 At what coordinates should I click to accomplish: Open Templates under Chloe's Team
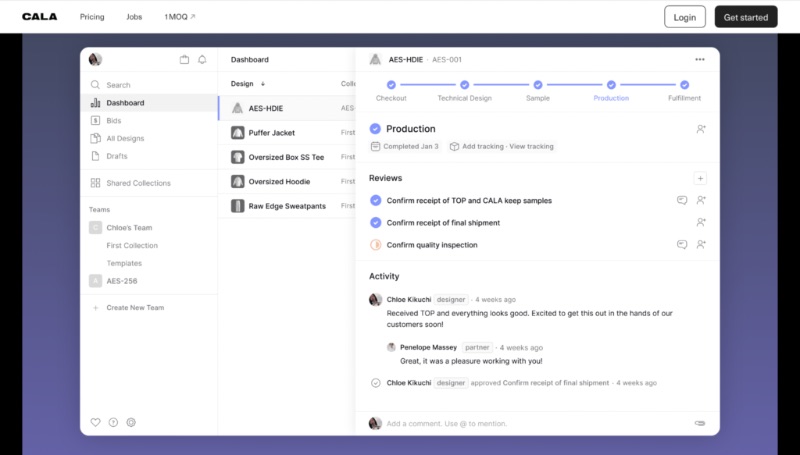124,263
